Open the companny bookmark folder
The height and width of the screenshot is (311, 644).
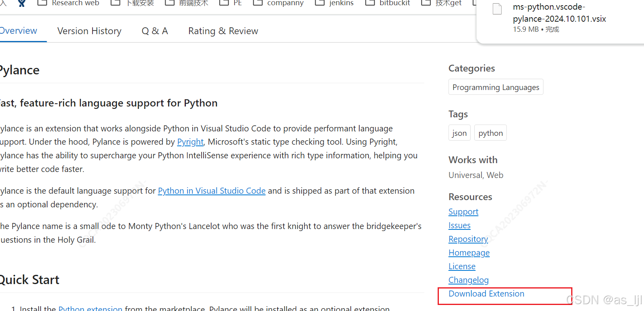278,3
